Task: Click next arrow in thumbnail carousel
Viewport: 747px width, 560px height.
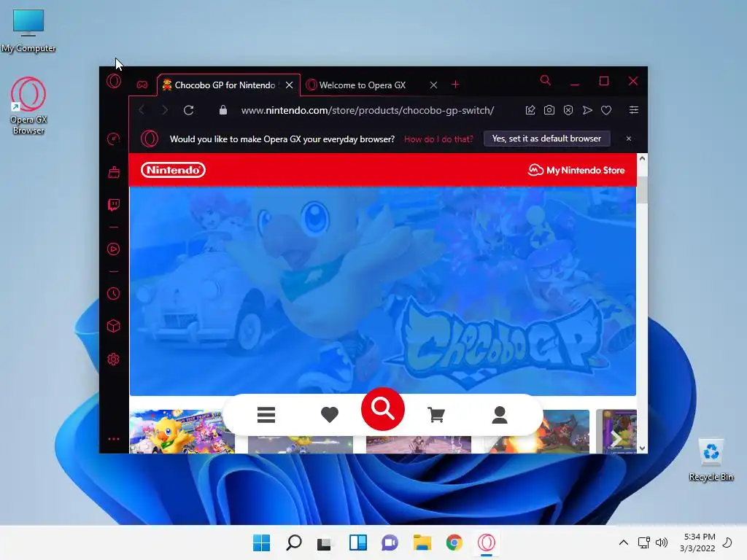Action: click(616, 438)
